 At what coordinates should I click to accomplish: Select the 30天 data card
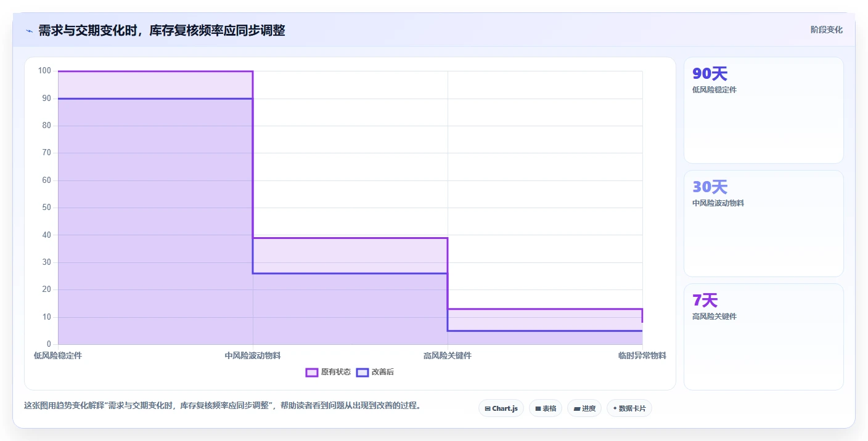764,224
